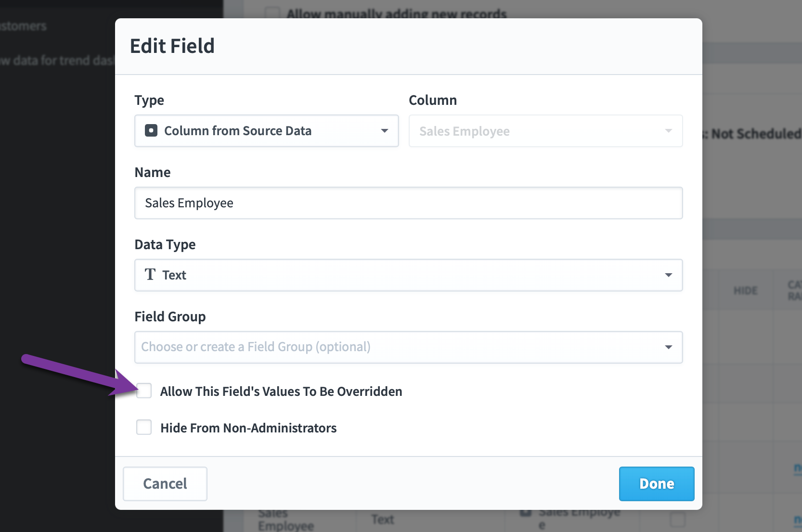Select the Column from Source Data type box
802x532 pixels.
[266, 131]
